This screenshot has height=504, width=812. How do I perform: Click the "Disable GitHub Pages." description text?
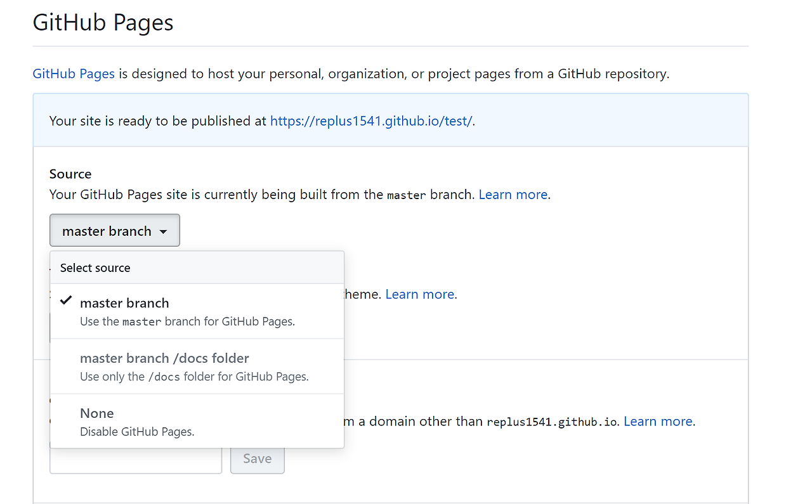pyautogui.click(x=137, y=432)
